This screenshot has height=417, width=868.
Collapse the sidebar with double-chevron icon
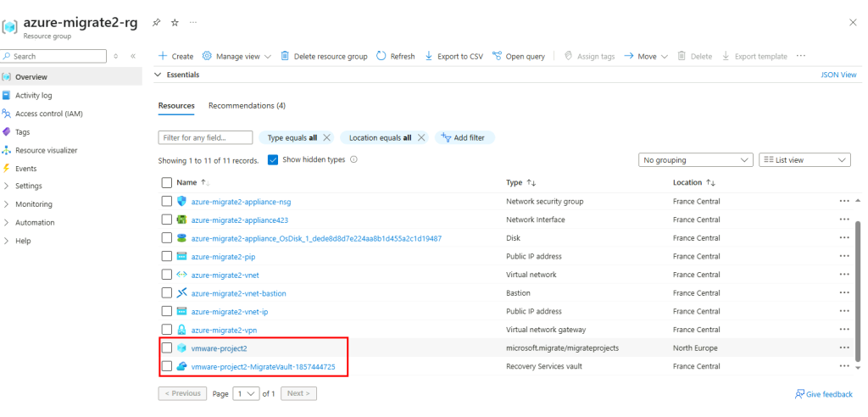coord(133,57)
